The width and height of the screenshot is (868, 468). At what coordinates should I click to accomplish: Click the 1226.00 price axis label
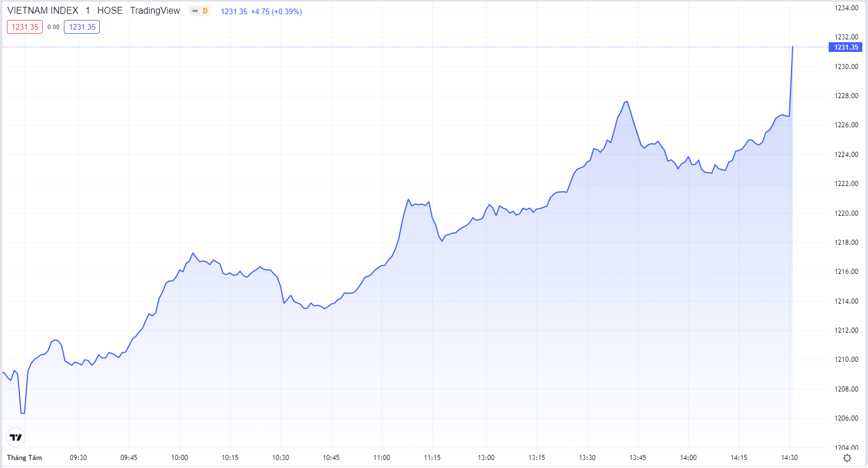coord(846,125)
